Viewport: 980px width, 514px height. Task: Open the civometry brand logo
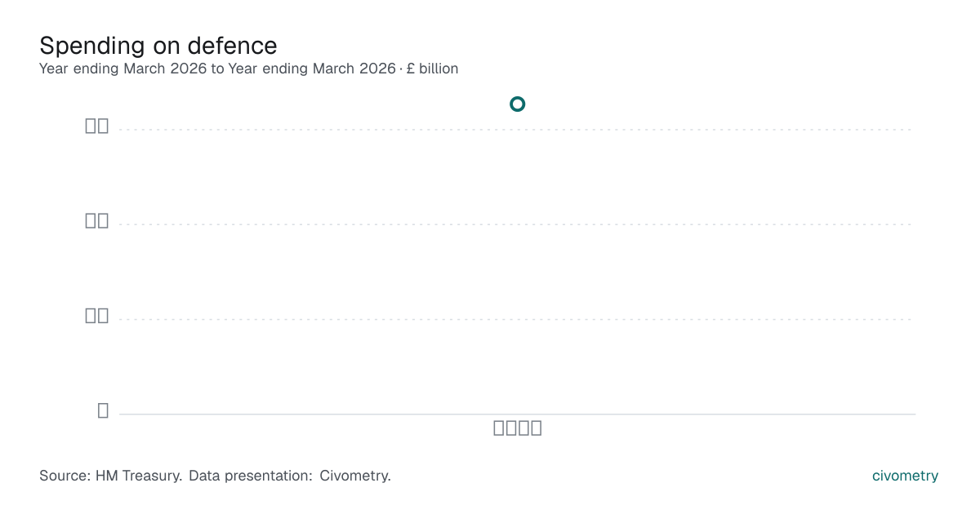click(x=905, y=476)
